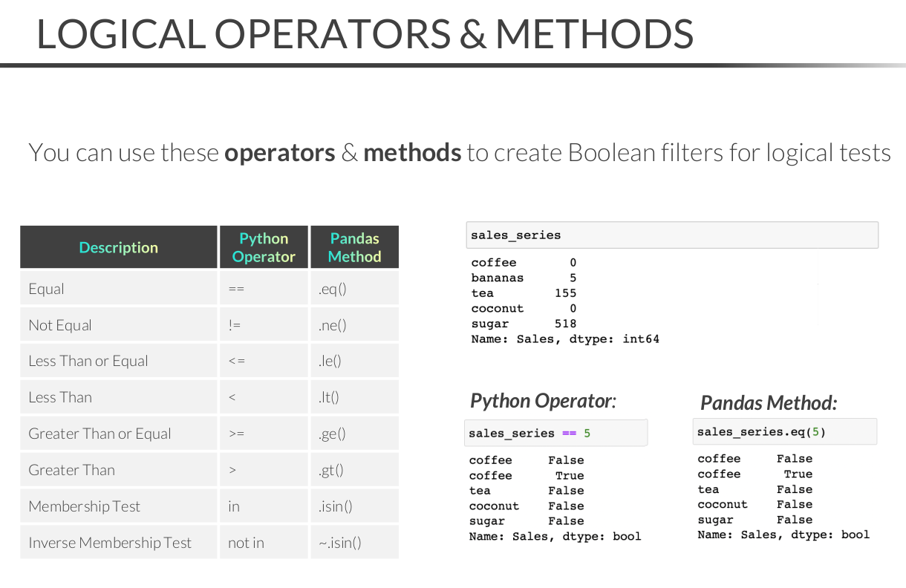906x588 pixels.
Task: Select the != operator cell
Action: click(264, 325)
